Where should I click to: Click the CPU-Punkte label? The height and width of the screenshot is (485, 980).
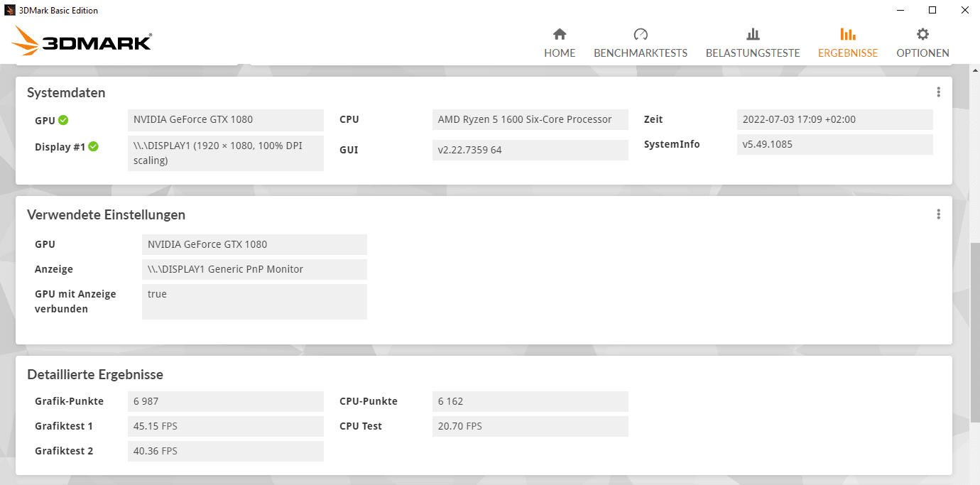[x=369, y=401]
